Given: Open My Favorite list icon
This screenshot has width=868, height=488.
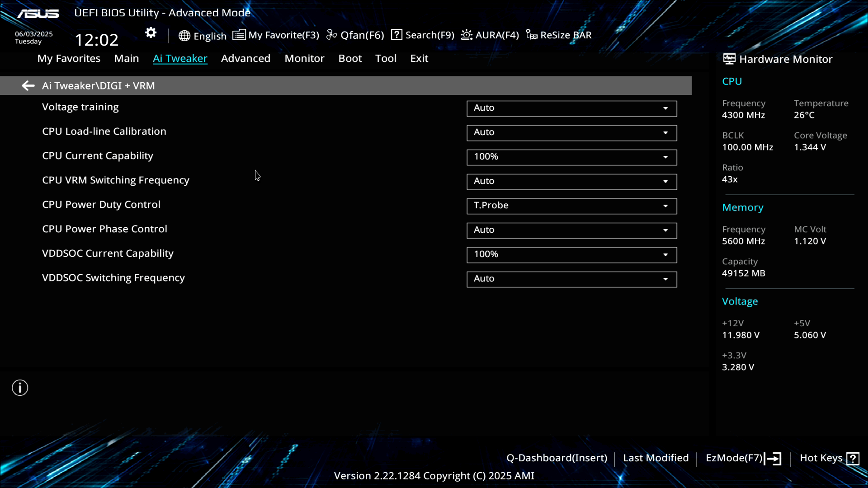Looking at the screenshot, I should tap(239, 35).
